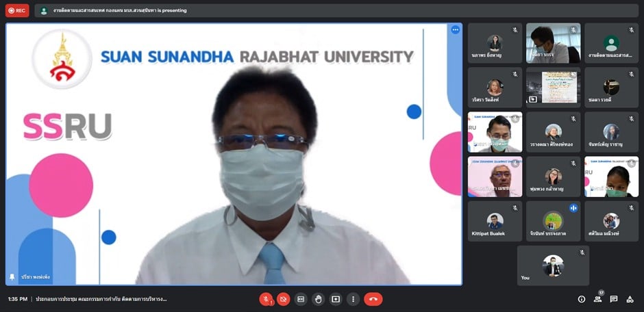The height and width of the screenshot is (312, 644).
Task: Click the pin icon on the presenter tile
Action: 12,277
